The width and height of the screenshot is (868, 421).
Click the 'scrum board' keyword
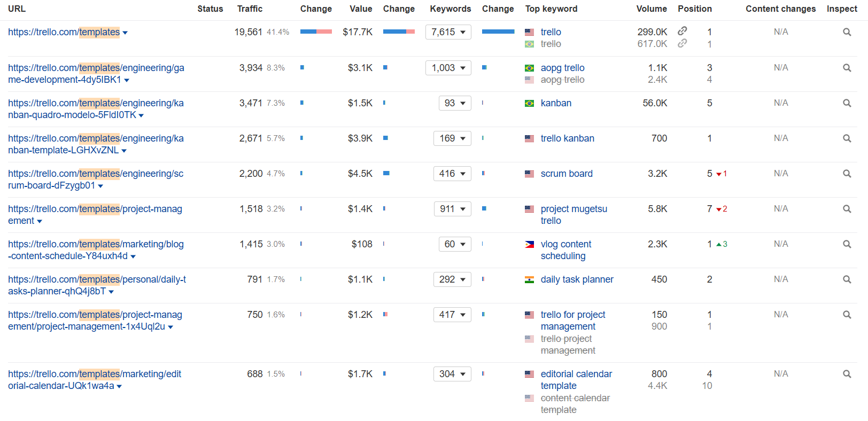tap(567, 174)
